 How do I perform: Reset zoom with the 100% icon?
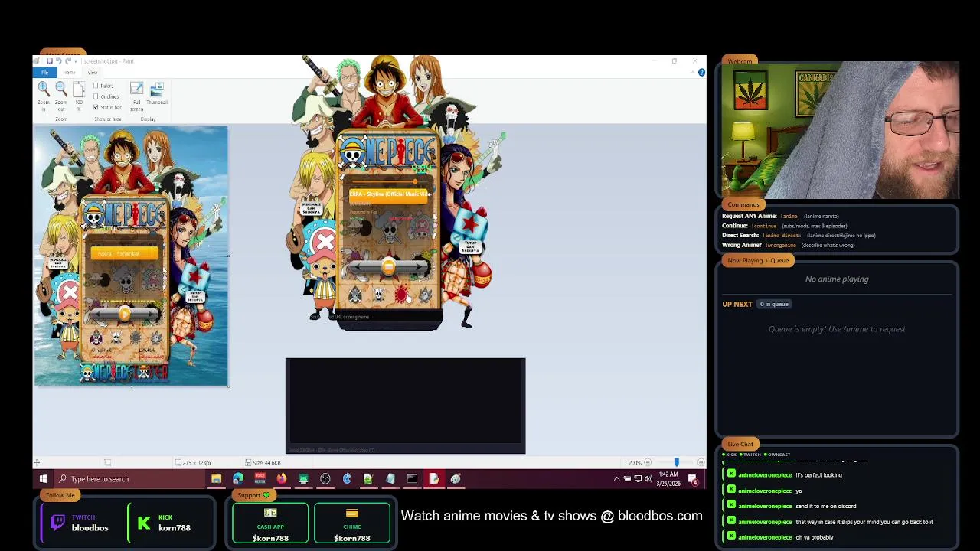[x=78, y=89]
